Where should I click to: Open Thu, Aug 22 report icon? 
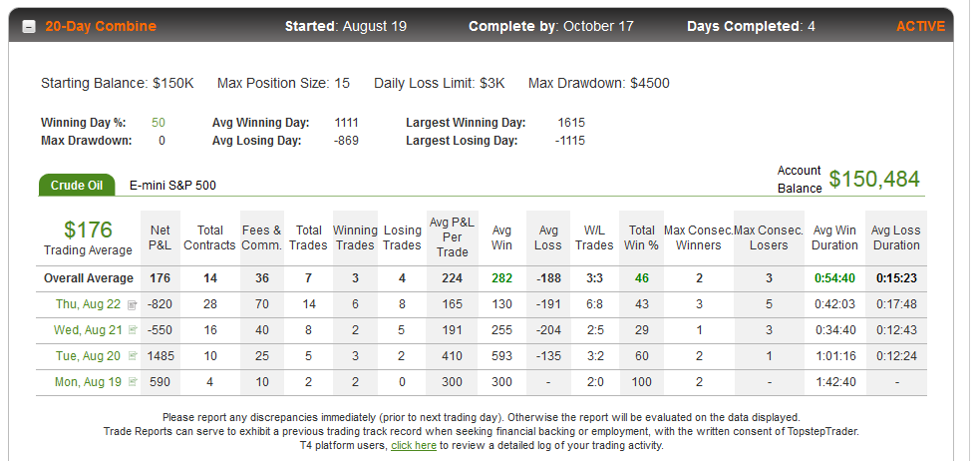(x=132, y=305)
